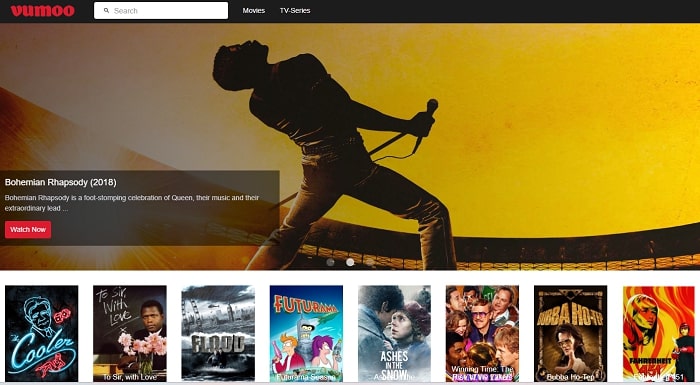Open the Movies menu item

[x=254, y=10]
